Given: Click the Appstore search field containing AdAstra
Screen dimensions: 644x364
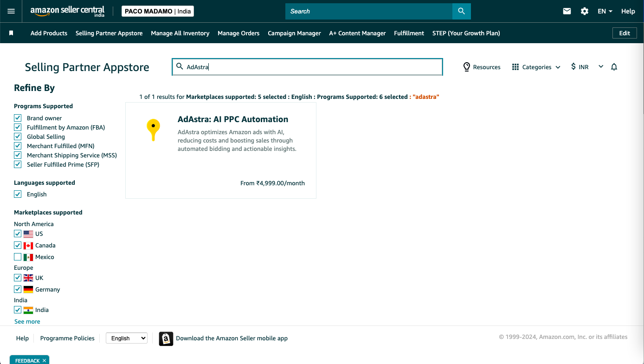Looking at the screenshot, I should (x=307, y=67).
